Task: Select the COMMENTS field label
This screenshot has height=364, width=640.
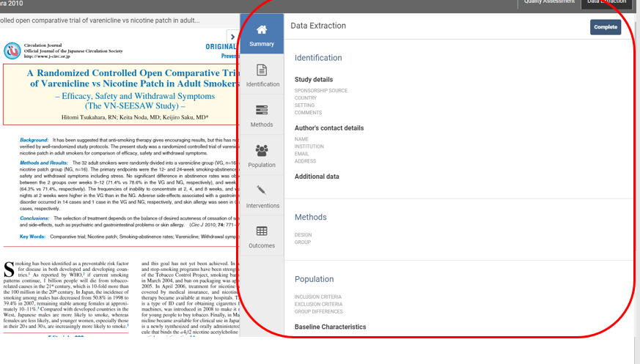Action: [x=308, y=113]
